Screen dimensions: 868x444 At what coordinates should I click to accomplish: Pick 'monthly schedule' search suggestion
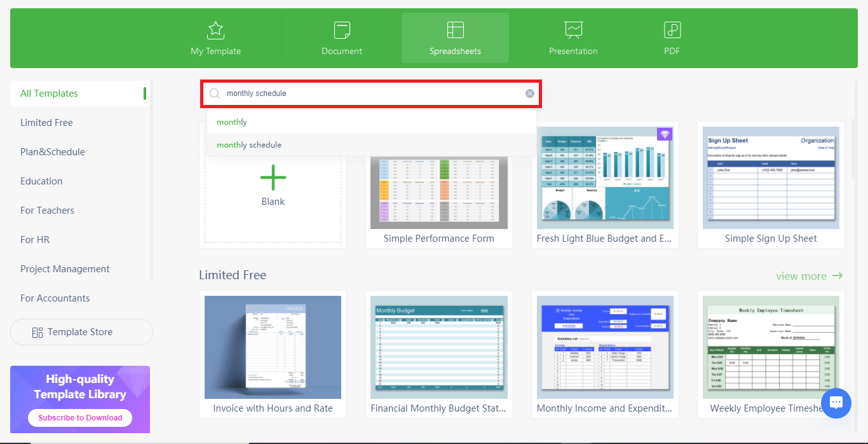coord(372,145)
